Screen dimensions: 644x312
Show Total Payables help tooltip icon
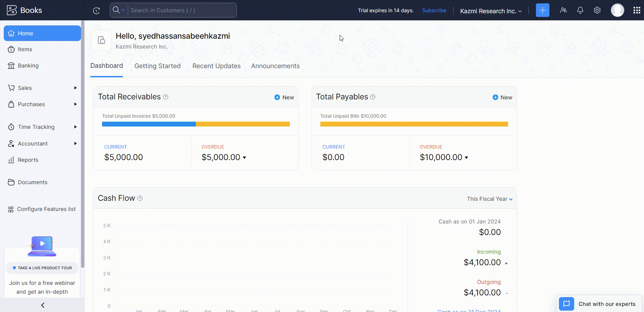pos(373,97)
